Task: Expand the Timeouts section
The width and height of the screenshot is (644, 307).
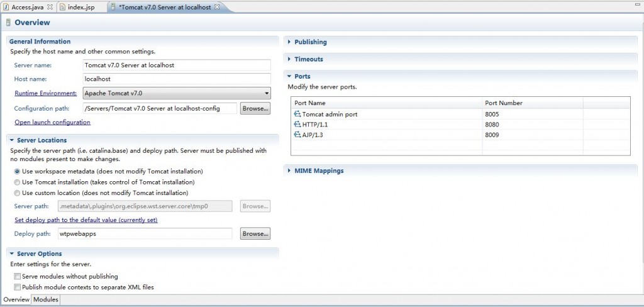Action: [x=289, y=59]
